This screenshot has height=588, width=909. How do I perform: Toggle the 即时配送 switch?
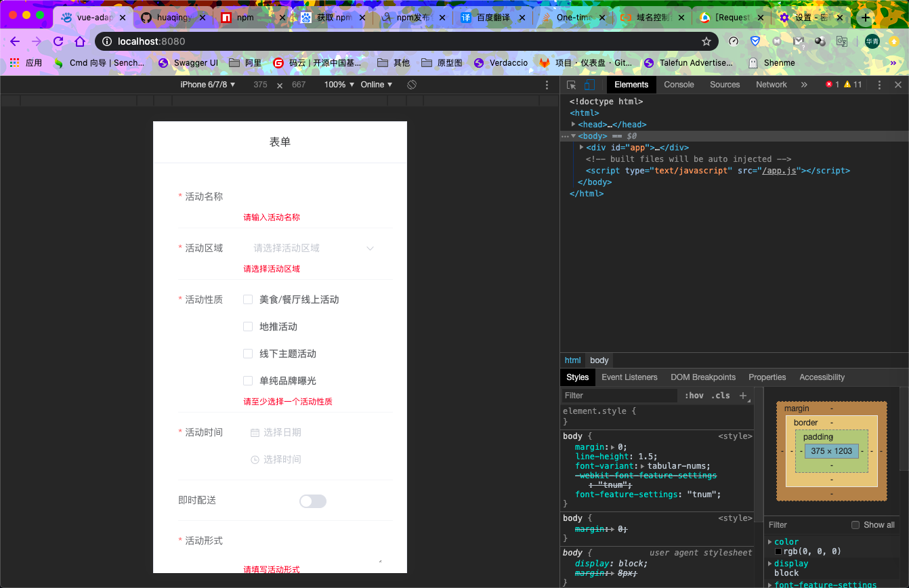coord(313,501)
